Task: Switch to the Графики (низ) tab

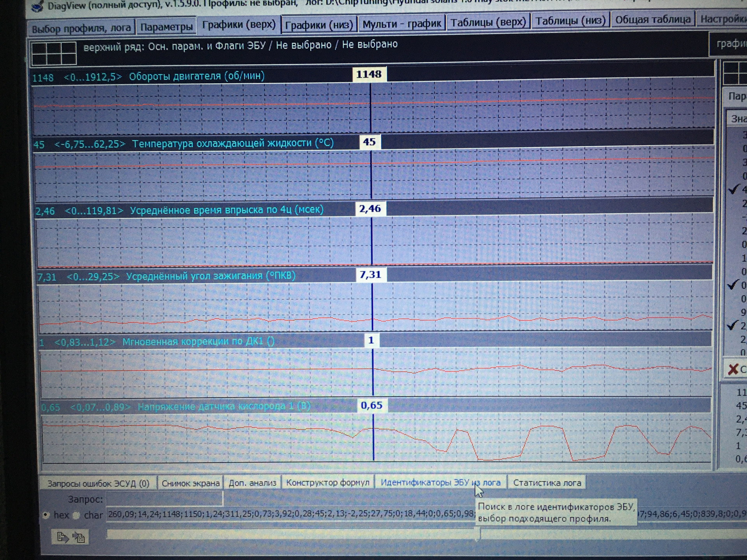Action: [x=319, y=25]
